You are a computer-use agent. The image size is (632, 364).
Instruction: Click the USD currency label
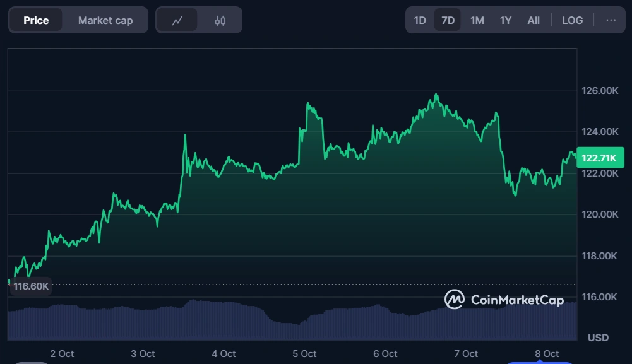tap(598, 338)
